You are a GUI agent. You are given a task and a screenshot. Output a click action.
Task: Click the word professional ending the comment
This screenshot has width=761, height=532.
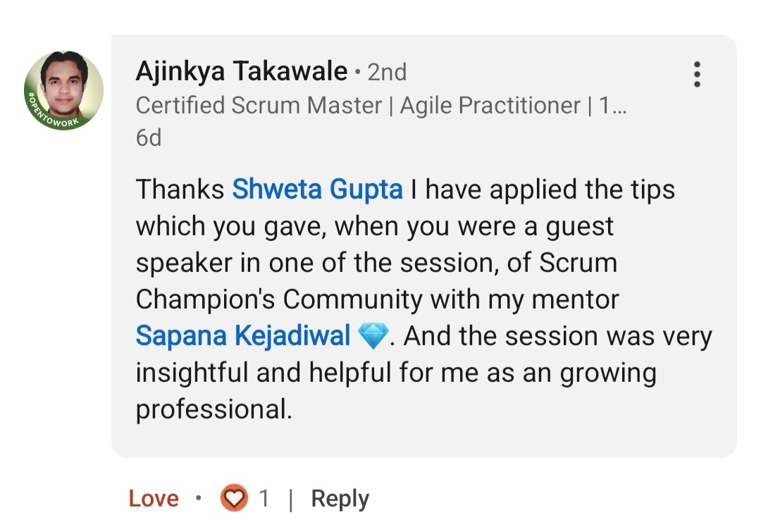pos(213,409)
